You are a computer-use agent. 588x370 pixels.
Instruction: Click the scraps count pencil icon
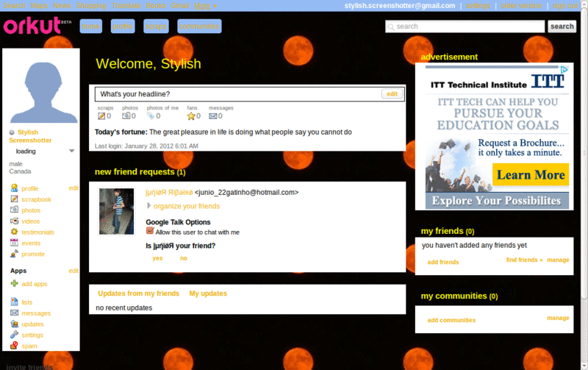101,116
